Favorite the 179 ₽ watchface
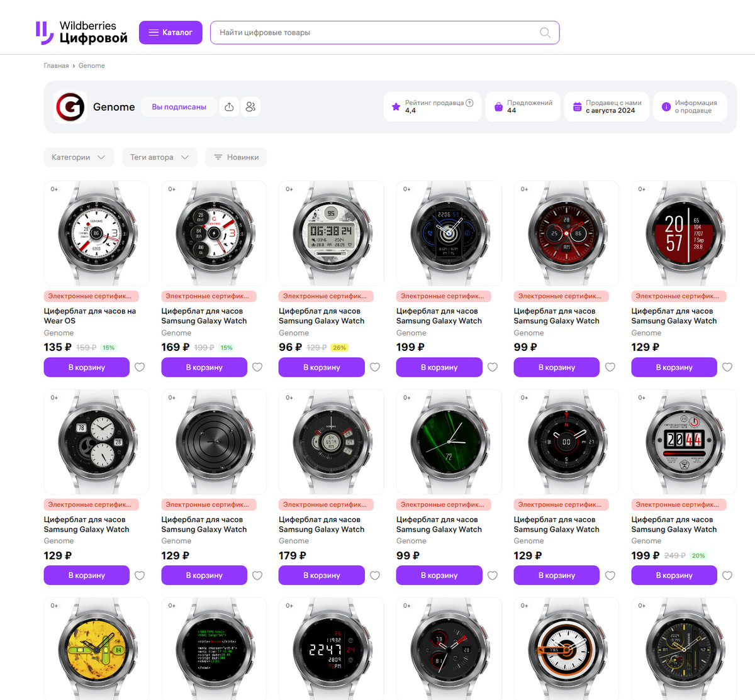Viewport: 755px width, 700px height. point(375,575)
